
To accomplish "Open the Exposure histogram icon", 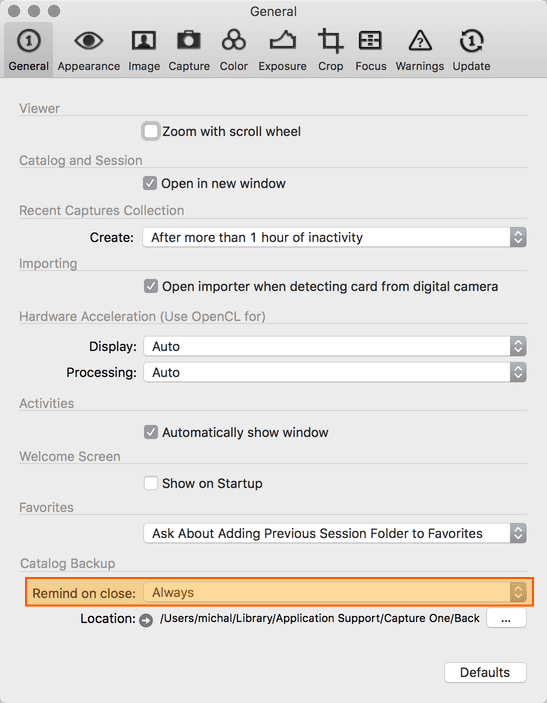I will click(282, 40).
